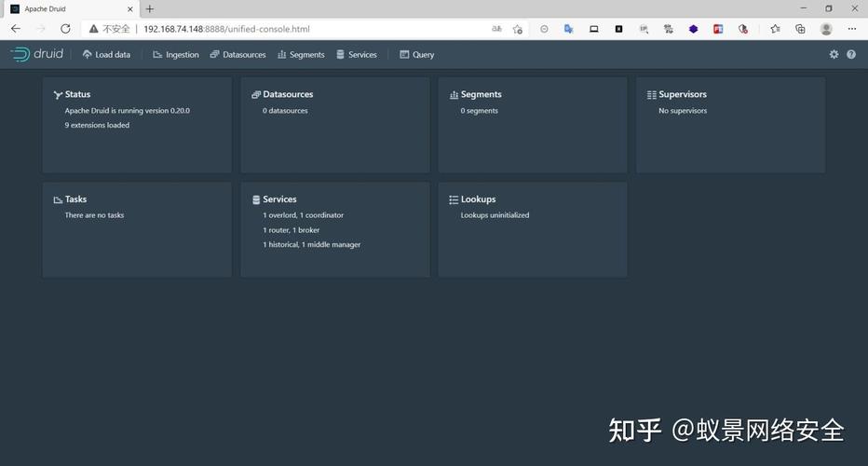Open the Segments view in navbar
This screenshot has width=868, height=466.
[x=301, y=54]
